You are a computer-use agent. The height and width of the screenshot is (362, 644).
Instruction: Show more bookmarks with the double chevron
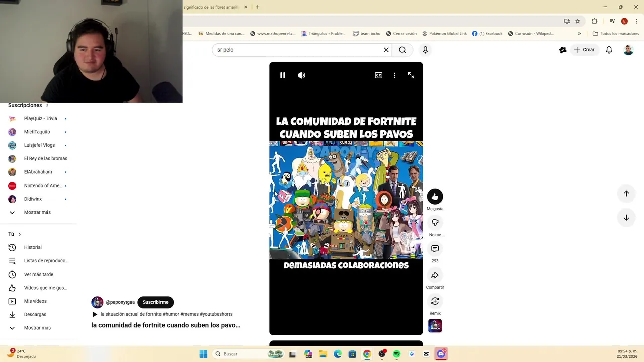click(579, 34)
